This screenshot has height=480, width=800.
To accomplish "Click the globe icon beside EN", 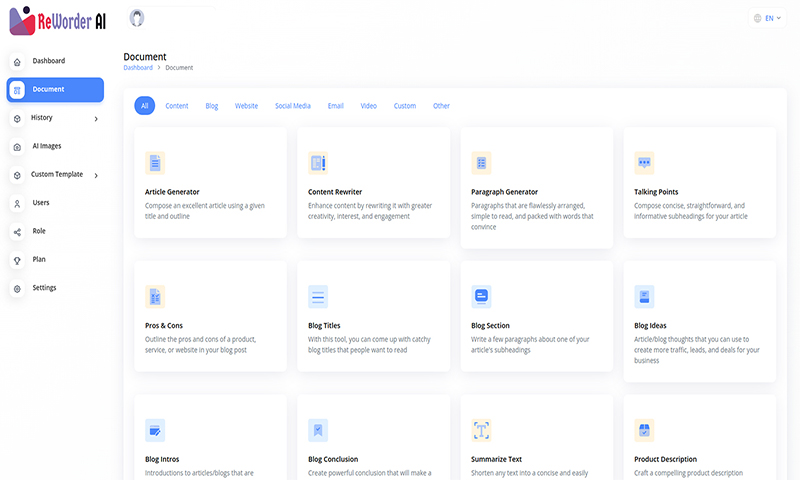I will click(758, 18).
